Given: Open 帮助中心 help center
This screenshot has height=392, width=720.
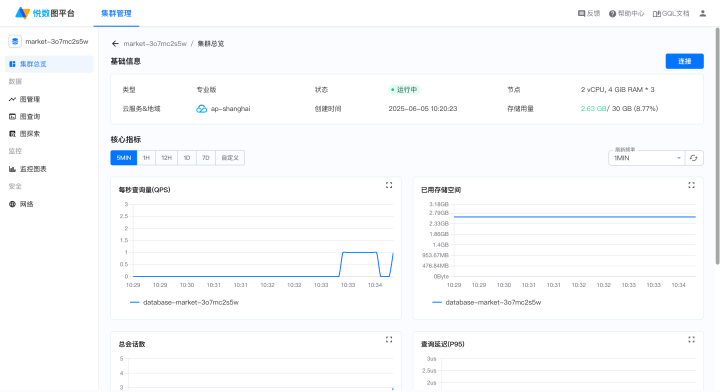Looking at the screenshot, I should [626, 13].
